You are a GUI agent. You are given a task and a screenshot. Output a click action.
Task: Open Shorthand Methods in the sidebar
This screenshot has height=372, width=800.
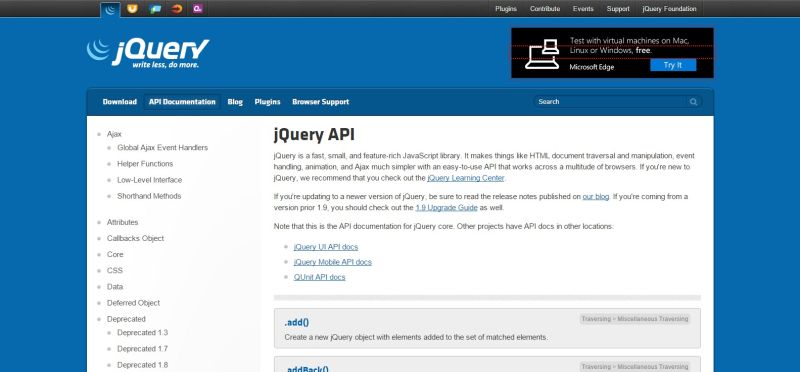pos(149,196)
